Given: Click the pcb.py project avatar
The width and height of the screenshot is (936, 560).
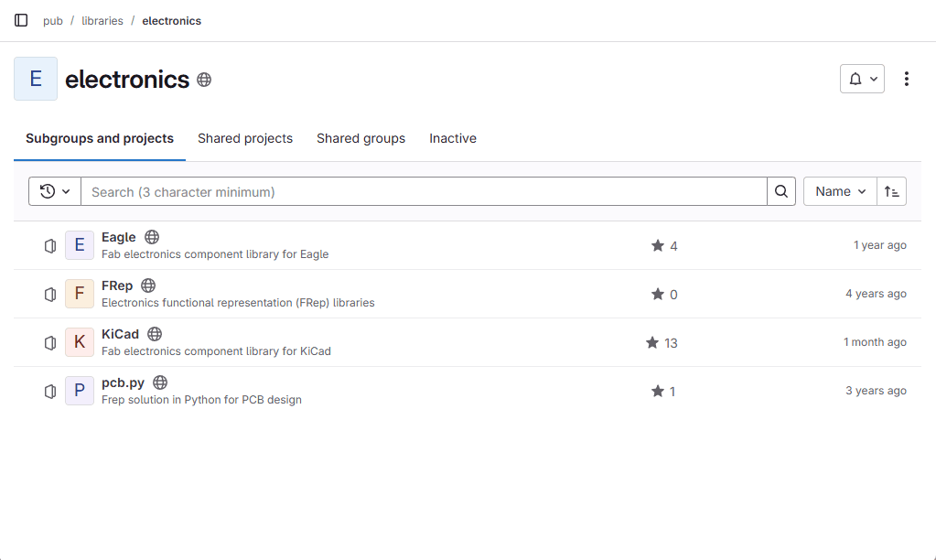Looking at the screenshot, I should click(80, 391).
